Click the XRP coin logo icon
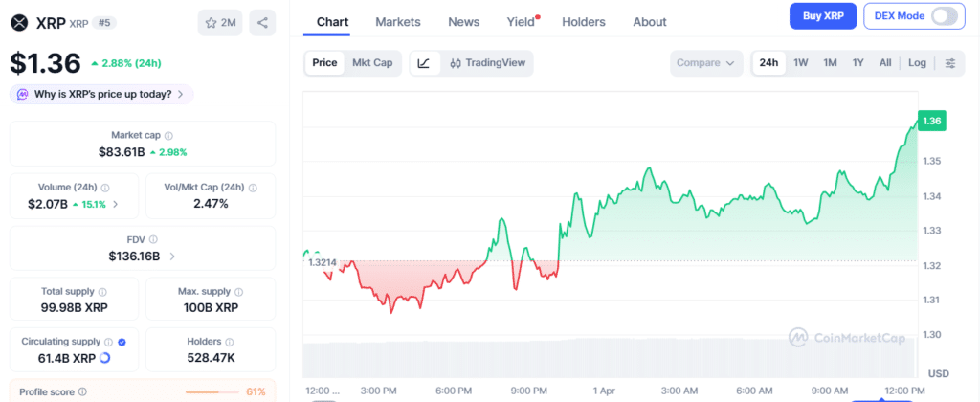The image size is (980, 402). pos(20,23)
